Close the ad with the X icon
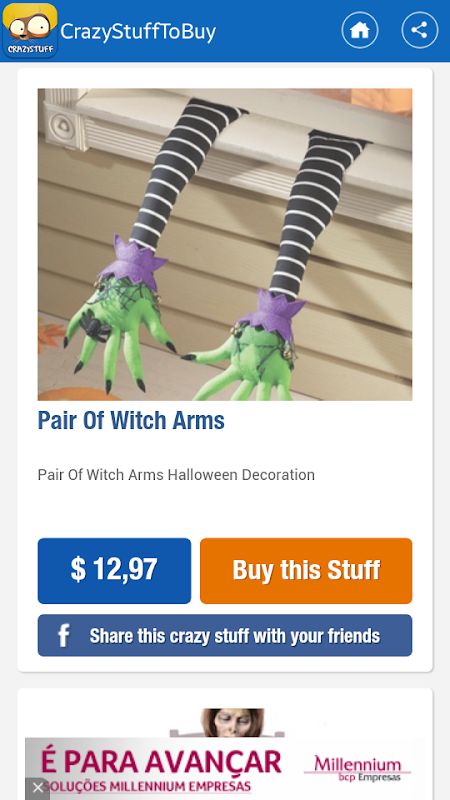The image size is (450, 800). (38, 788)
